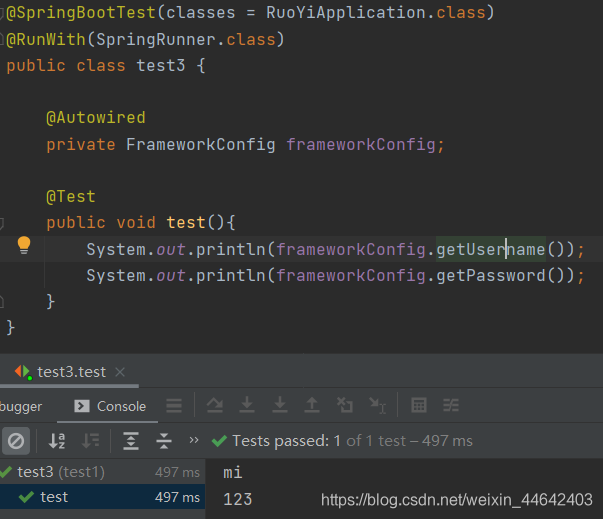The width and height of the screenshot is (603, 519).
Task: Click Evaluate Expression calculator icon
Action: pos(419,405)
